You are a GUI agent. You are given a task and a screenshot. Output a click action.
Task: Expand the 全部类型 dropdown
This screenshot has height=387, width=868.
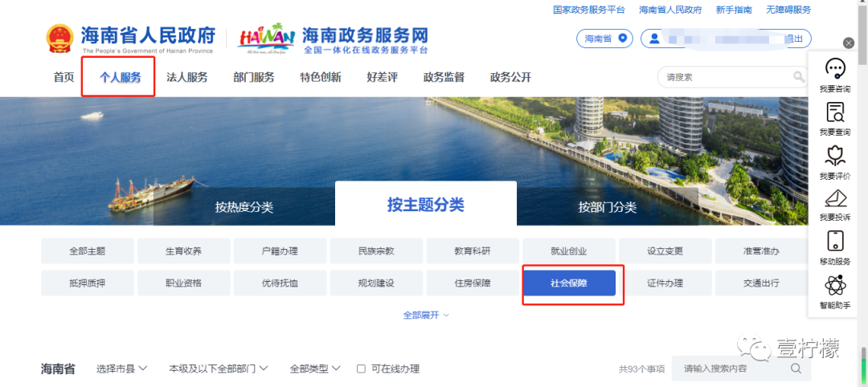(314, 369)
